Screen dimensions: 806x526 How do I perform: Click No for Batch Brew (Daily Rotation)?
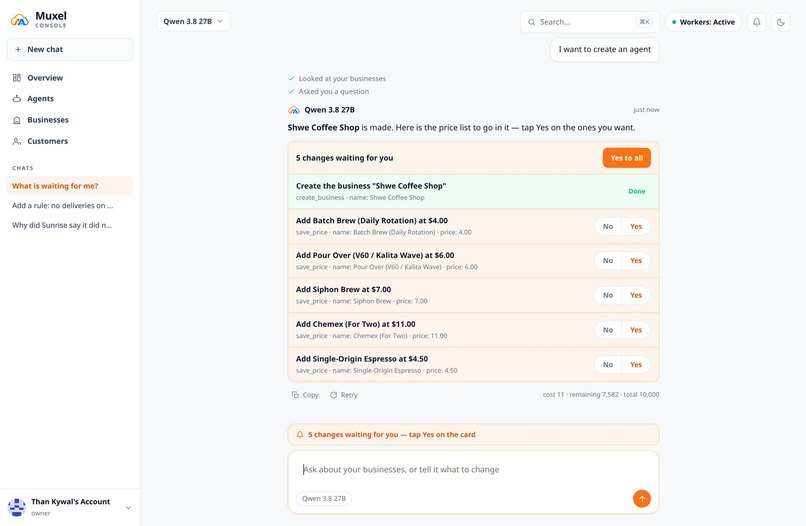point(608,226)
